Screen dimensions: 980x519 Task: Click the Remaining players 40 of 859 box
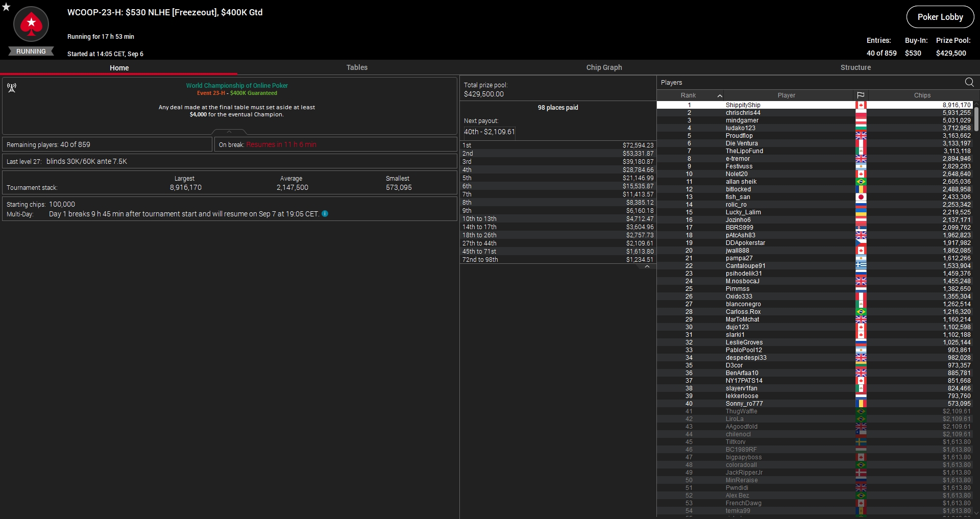coord(107,144)
